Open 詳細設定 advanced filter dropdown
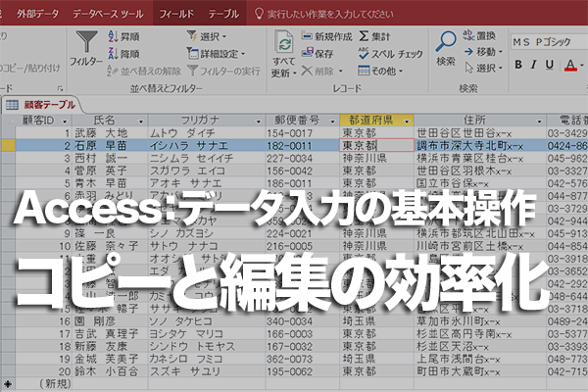This screenshot has width=588, height=392. coord(216,54)
